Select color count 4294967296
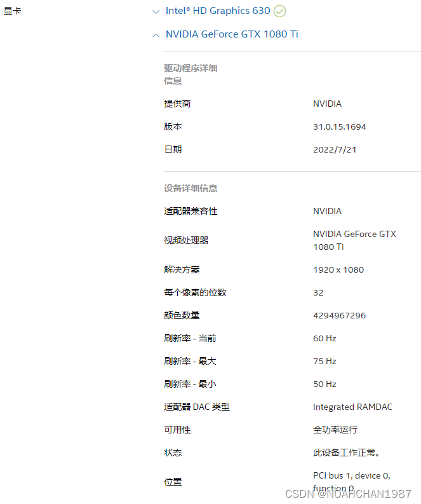 pos(340,316)
